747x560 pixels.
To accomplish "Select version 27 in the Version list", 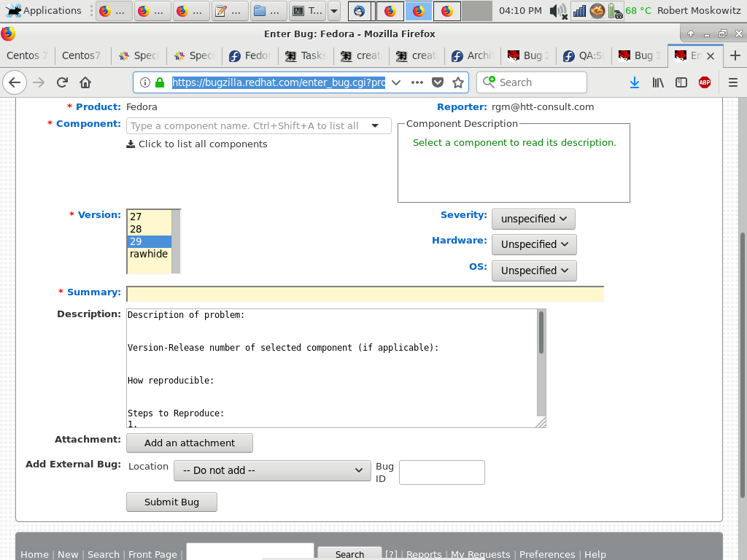I will coord(149,217).
